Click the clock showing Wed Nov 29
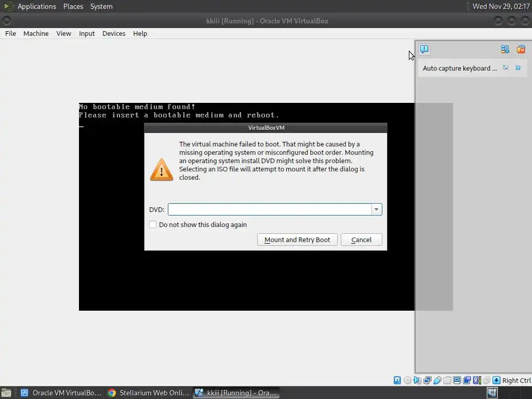 coord(501,6)
